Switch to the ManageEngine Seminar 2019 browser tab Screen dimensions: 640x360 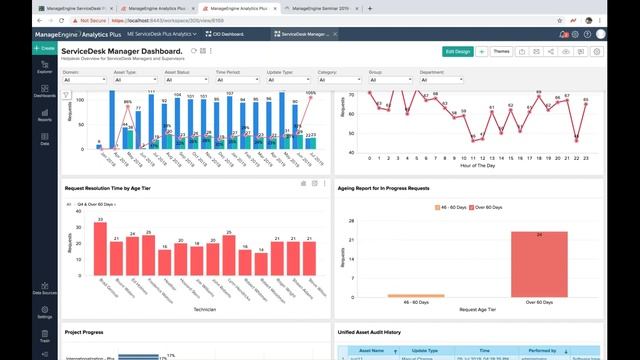(321, 8)
